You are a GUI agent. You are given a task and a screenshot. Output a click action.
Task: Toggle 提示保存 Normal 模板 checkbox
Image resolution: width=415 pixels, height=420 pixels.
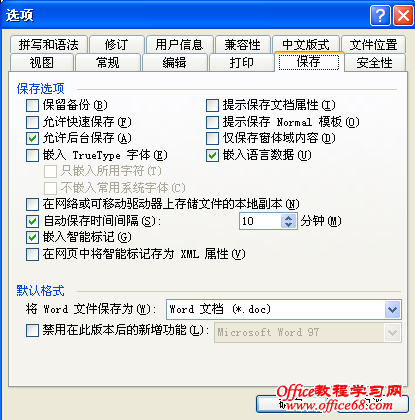point(212,122)
